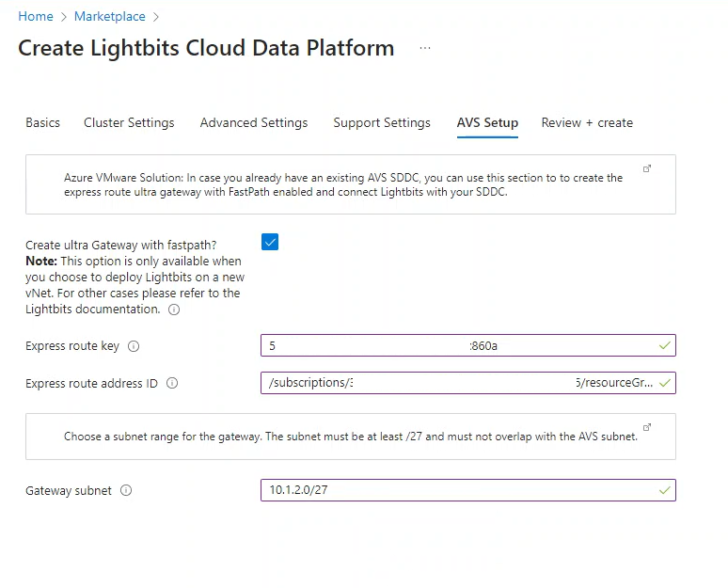Click the breadcrumb chevron after Home
Screen dimensions: 728x588
[64, 17]
